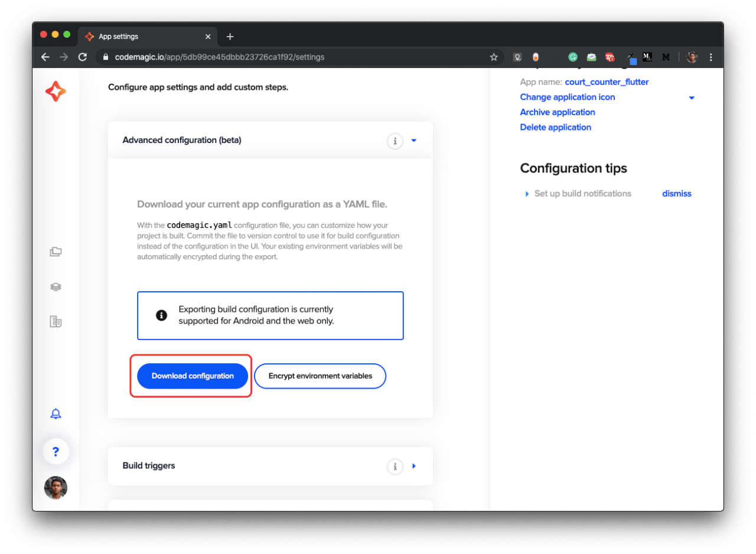Click the browser forward arrow
Viewport: 756px width, 554px height.
click(64, 57)
